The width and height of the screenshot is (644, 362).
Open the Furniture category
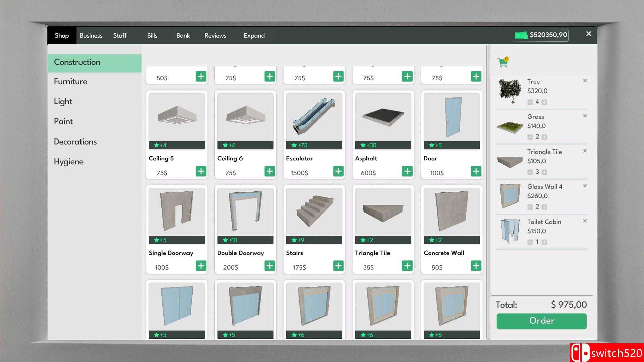70,82
